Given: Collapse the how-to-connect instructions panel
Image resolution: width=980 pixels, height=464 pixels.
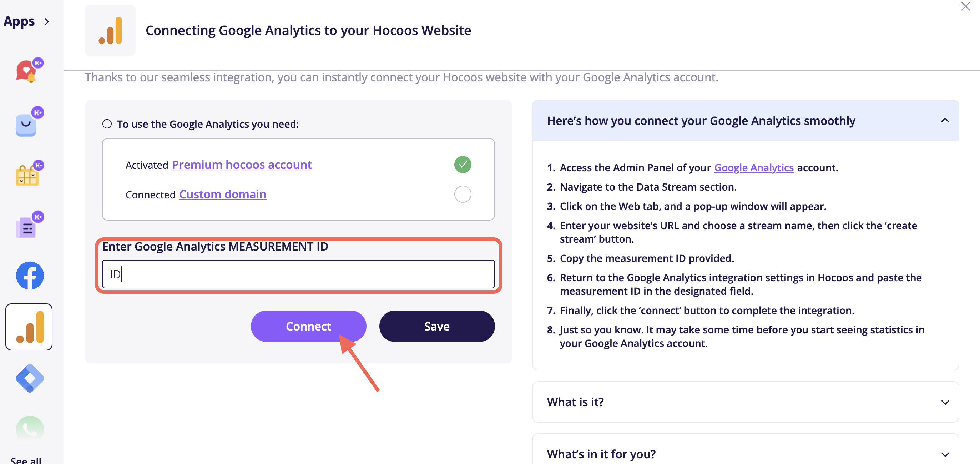Looking at the screenshot, I should (x=945, y=121).
